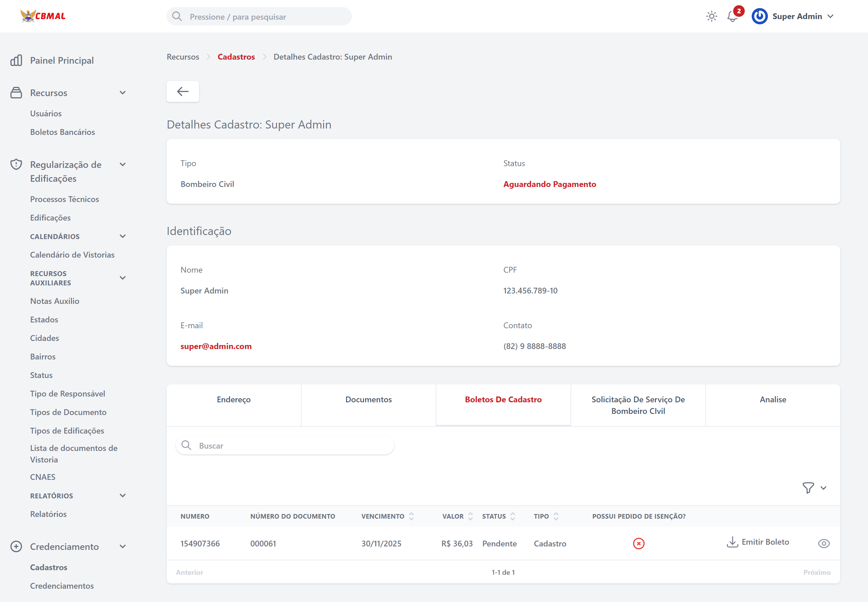Click the Super Admin avatar icon

coord(759,16)
